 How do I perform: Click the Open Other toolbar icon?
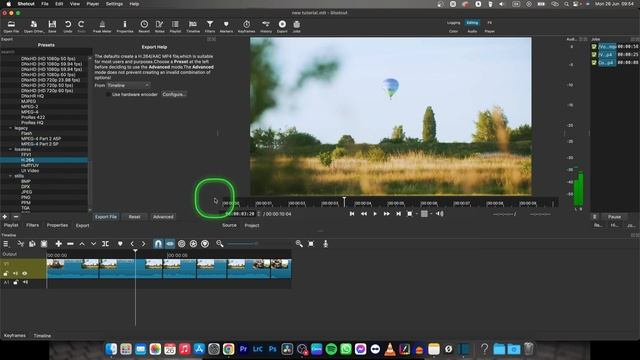coord(34,27)
